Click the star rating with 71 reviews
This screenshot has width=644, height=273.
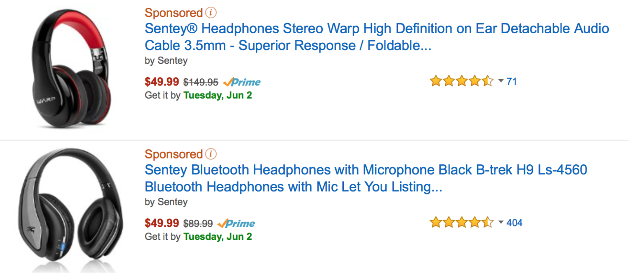click(x=461, y=81)
